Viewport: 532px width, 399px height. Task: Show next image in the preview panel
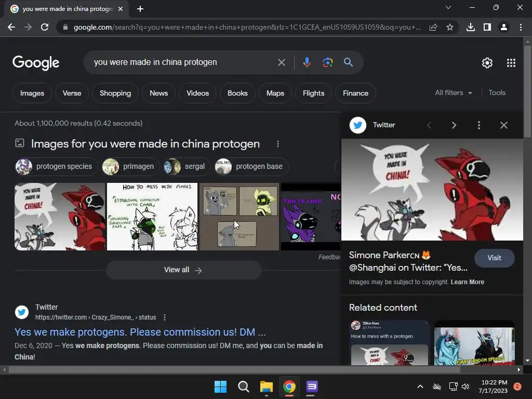tap(454, 125)
